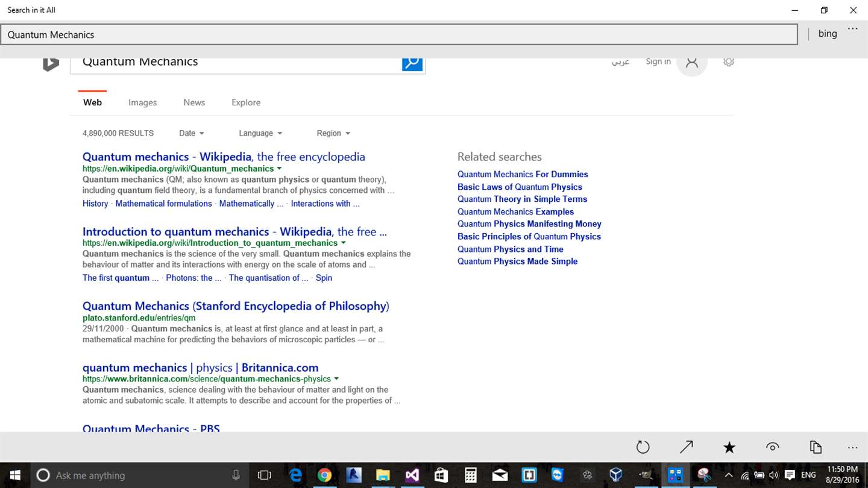Open related search Basic Principles of Quantum Physics
Image resolution: width=868 pixels, height=488 pixels.
529,236
